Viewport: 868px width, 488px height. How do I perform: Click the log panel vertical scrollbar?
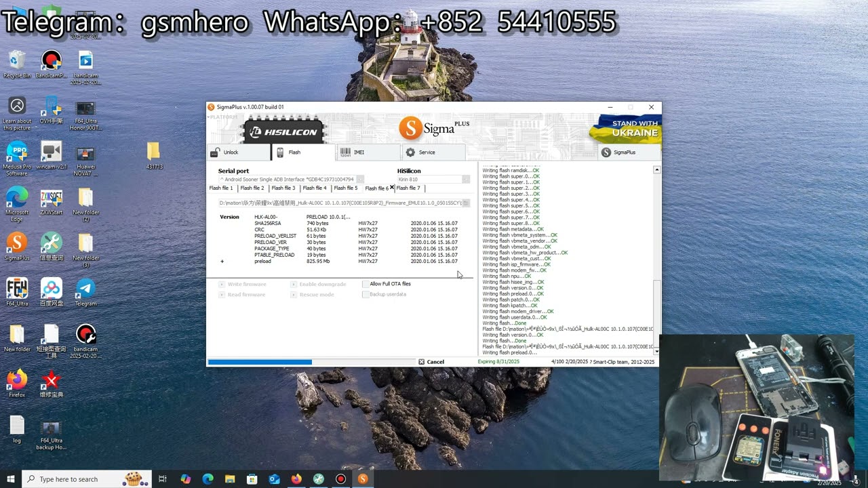click(656, 260)
